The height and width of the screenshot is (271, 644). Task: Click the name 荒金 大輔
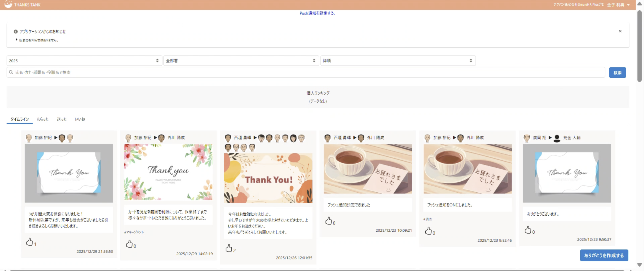click(x=572, y=138)
